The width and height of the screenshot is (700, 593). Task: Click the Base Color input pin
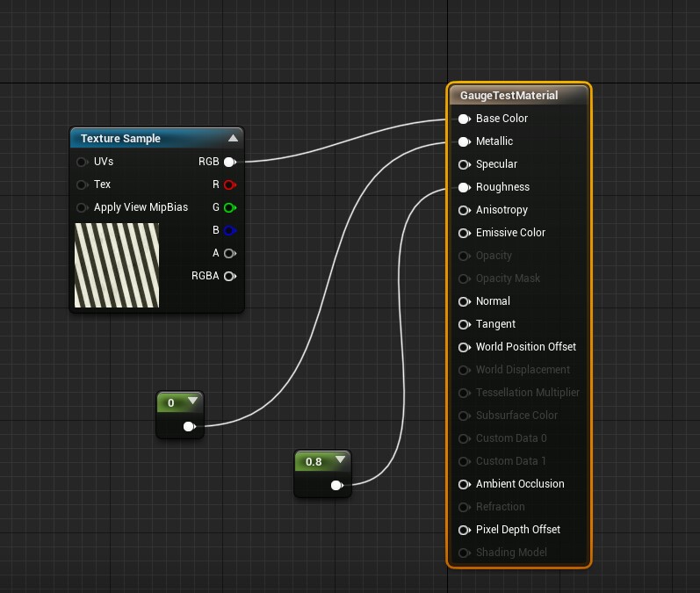click(x=464, y=119)
